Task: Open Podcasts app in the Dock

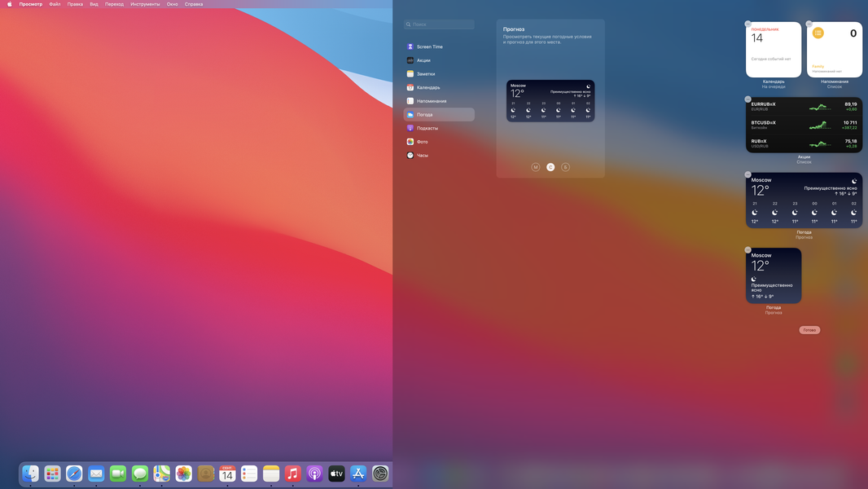Action: (314, 474)
